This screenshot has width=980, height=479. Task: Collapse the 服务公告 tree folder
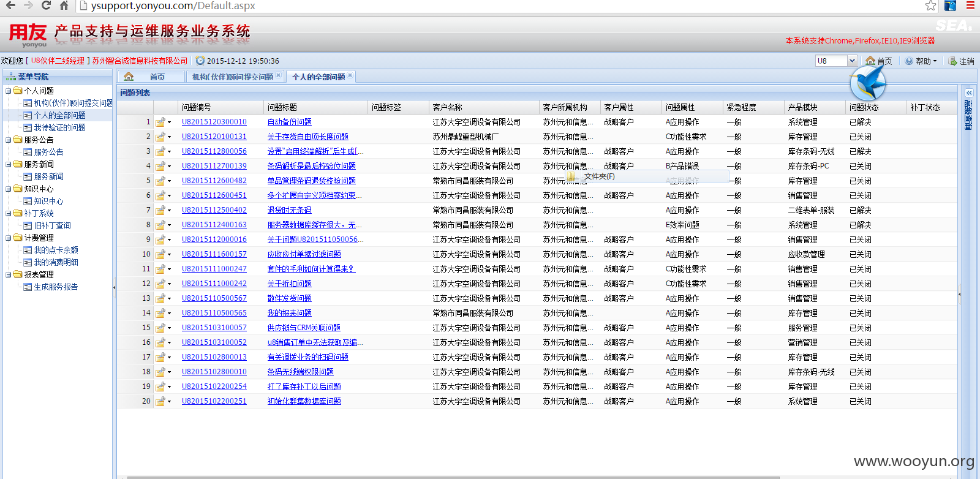coord(9,140)
